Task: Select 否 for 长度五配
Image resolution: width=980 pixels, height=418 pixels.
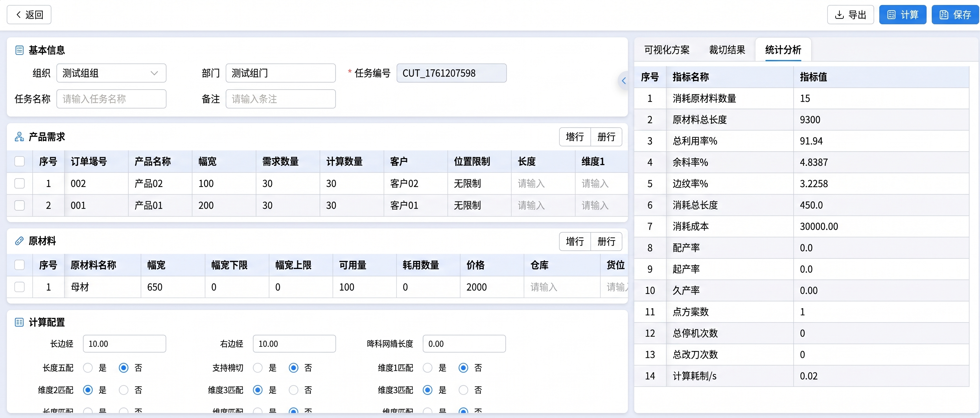Action: [x=124, y=368]
